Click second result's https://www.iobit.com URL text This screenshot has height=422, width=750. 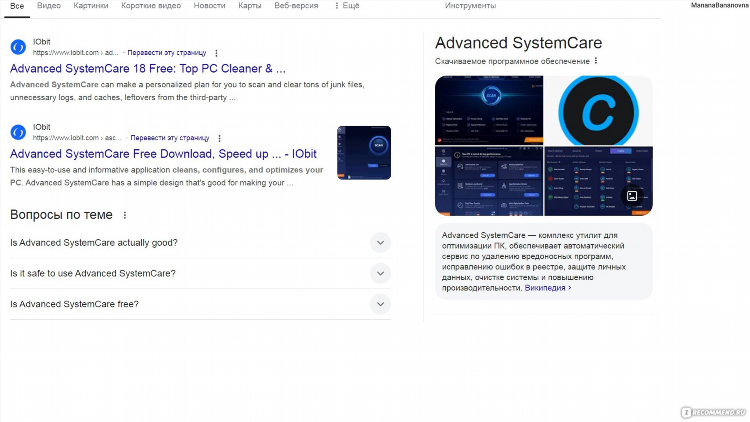click(77, 138)
